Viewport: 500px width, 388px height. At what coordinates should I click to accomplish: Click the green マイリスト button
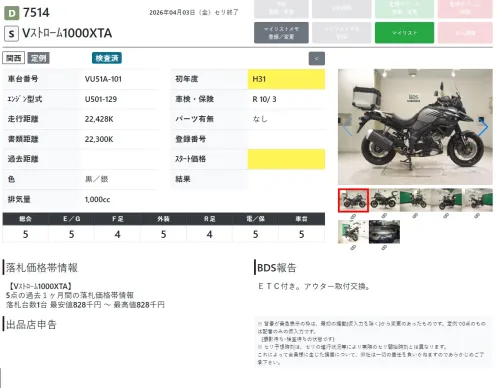(404, 33)
